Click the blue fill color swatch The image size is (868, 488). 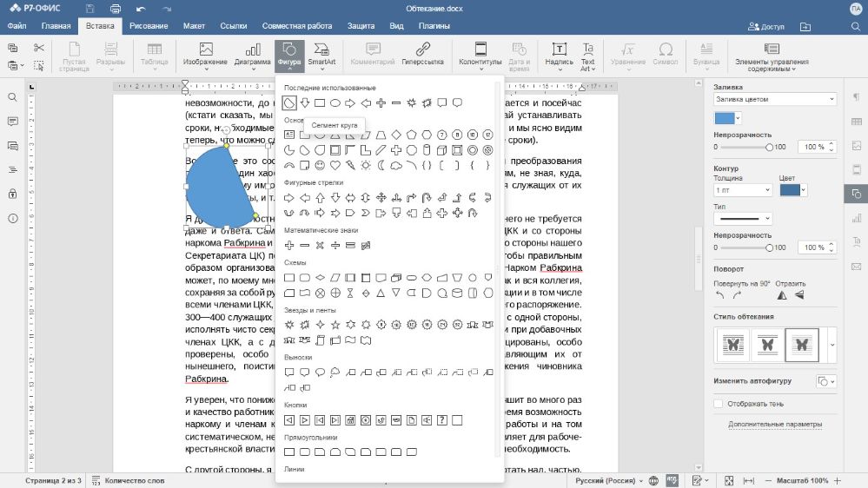723,118
